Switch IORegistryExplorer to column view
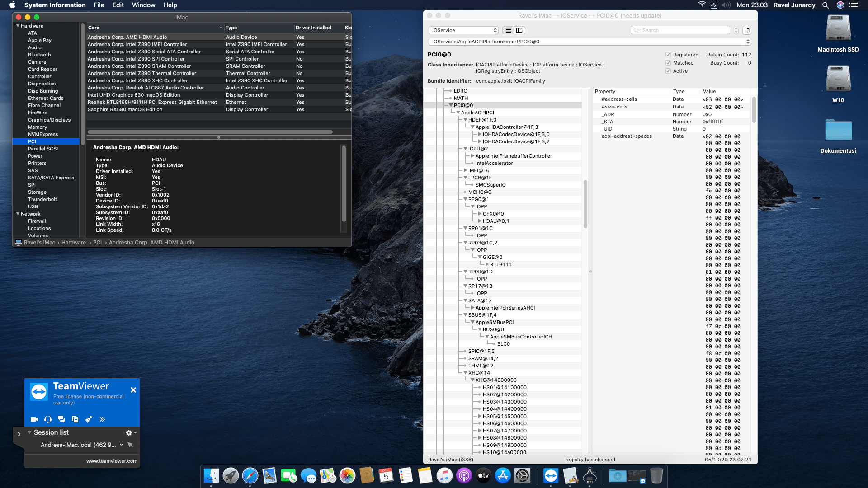868x488 pixels. point(519,30)
